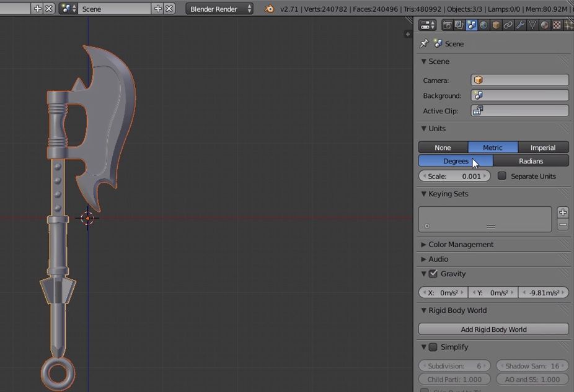Expand the Color Management panel

pyautogui.click(x=423, y=244)
